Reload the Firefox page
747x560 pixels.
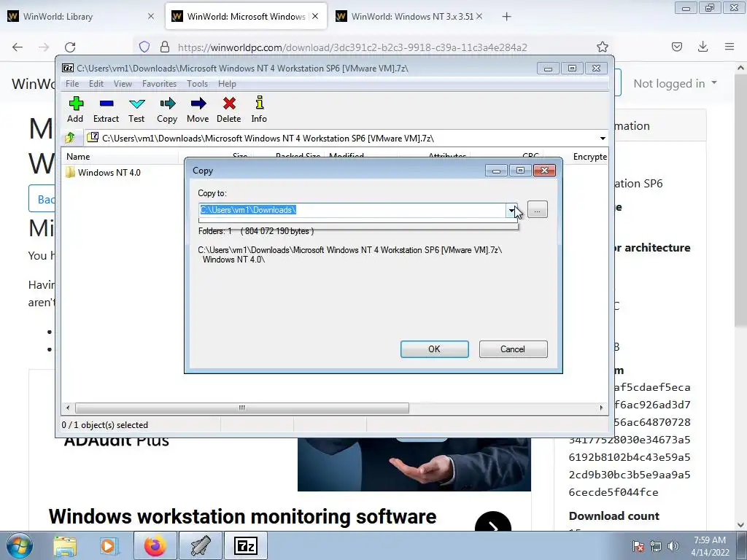click(70, 47)
